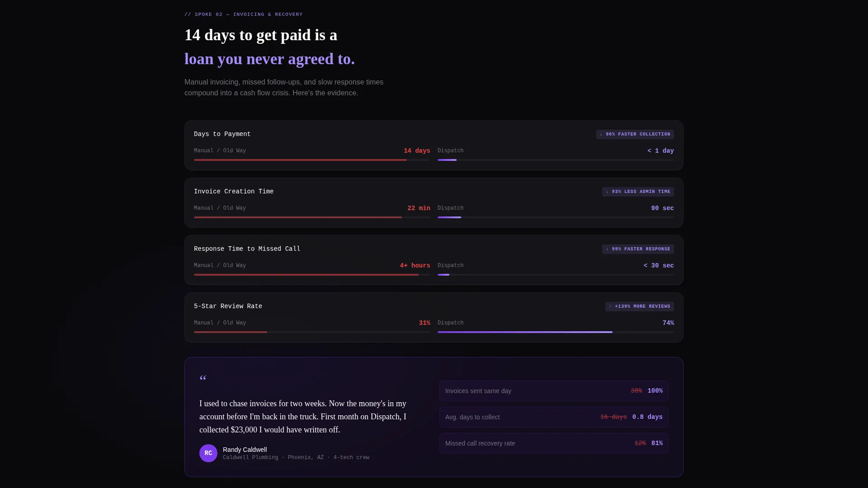Click the Response Time manual red bar
Image resolution: width=868 pixels, height=488 pixels.
pyautogui.click(x=312, y=275)
